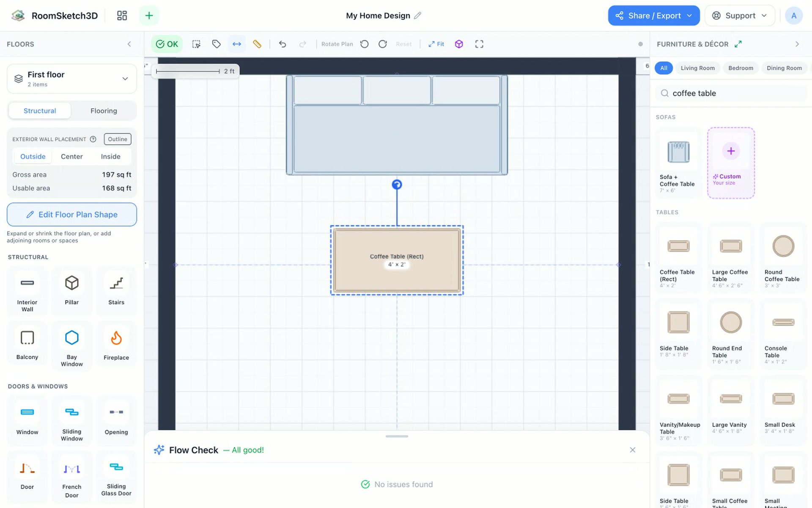This screenshot has width=812, height=508.
Task: Click Edit Floor Plan Shape button
Action: [72, 215]
